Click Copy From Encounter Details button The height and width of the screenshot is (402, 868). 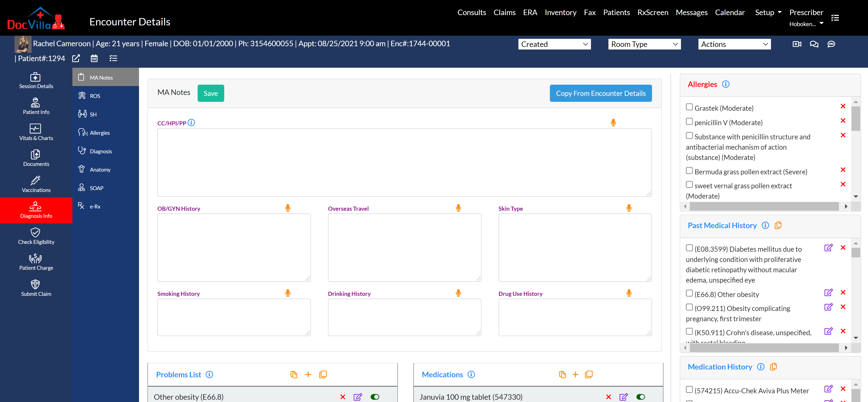pos(601,93)
